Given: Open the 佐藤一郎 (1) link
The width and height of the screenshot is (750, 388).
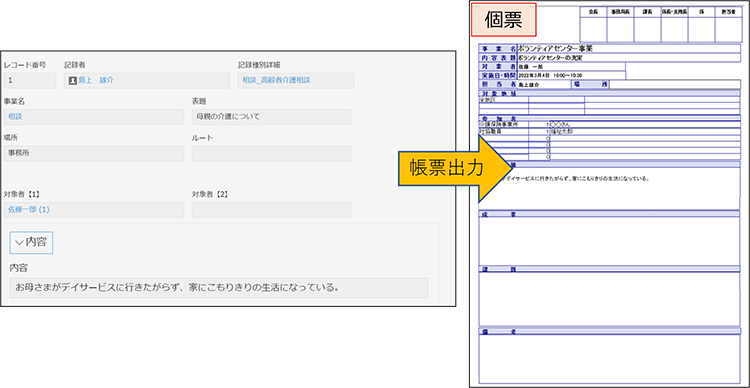Looking at the screenshot, I should [29, 210].
